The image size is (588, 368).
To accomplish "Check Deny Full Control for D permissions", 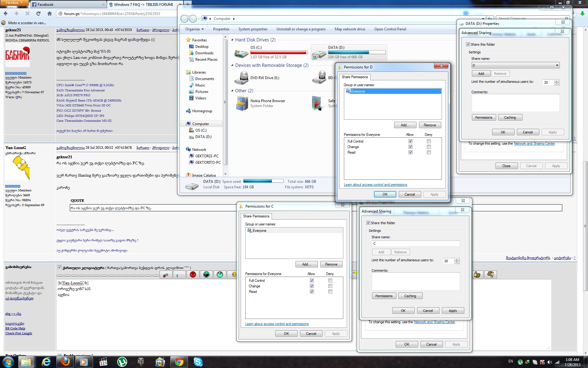I will (x=429, y=141).
